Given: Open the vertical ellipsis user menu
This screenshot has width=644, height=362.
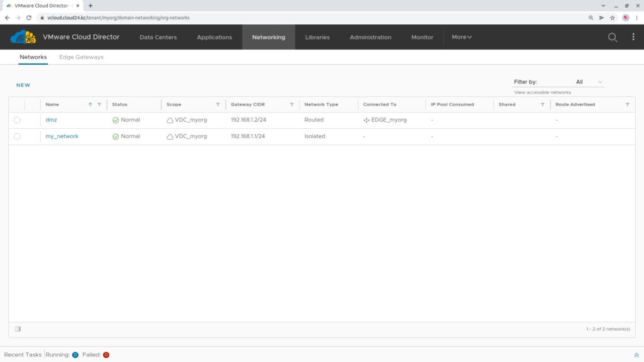Looking at the screenshot, I should 633,37.
